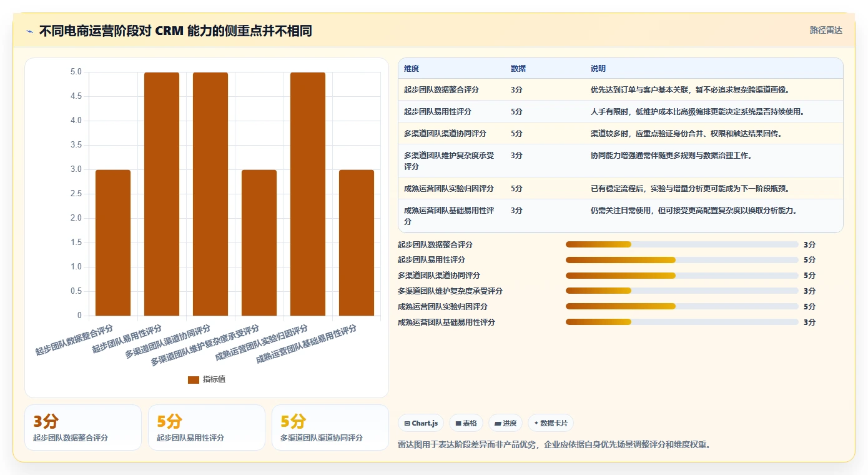Viewport: 868px width, 475px height.
Task: Click the progress bar for 成熟运营团队实验归因评分
Action: [682, 306]
